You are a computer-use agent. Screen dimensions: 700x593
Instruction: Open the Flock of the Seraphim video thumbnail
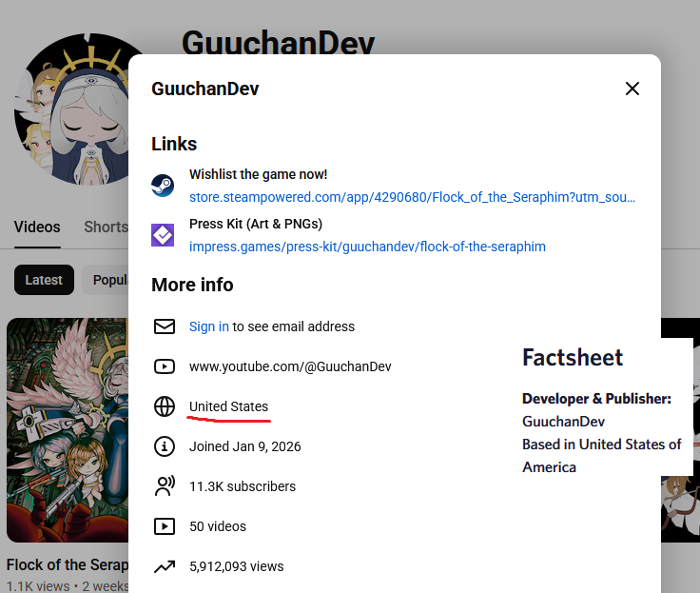[68, 430]
